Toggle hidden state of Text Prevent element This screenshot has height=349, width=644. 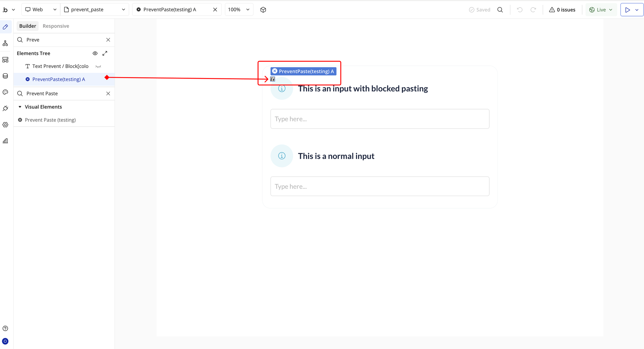pos(98,66)
